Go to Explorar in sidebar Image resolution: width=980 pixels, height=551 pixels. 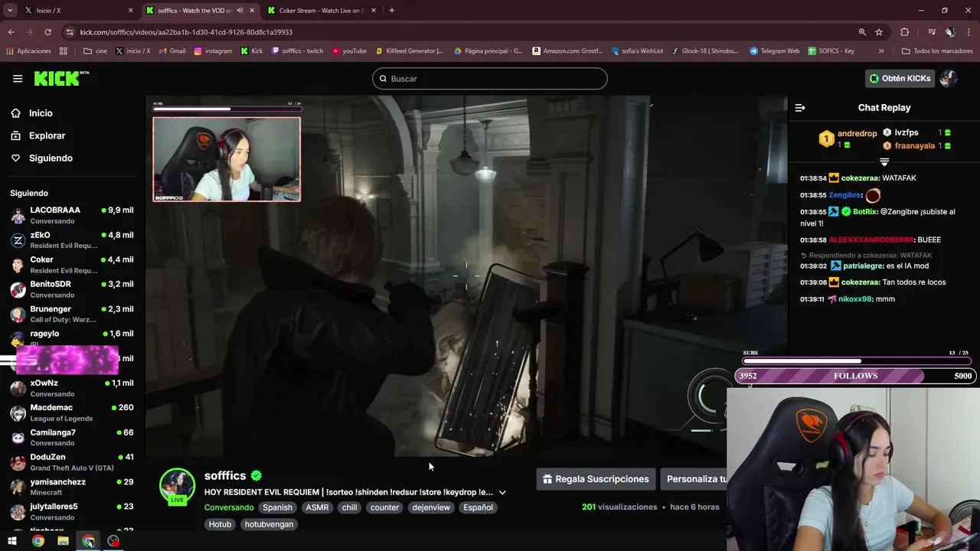click(47, 135)
